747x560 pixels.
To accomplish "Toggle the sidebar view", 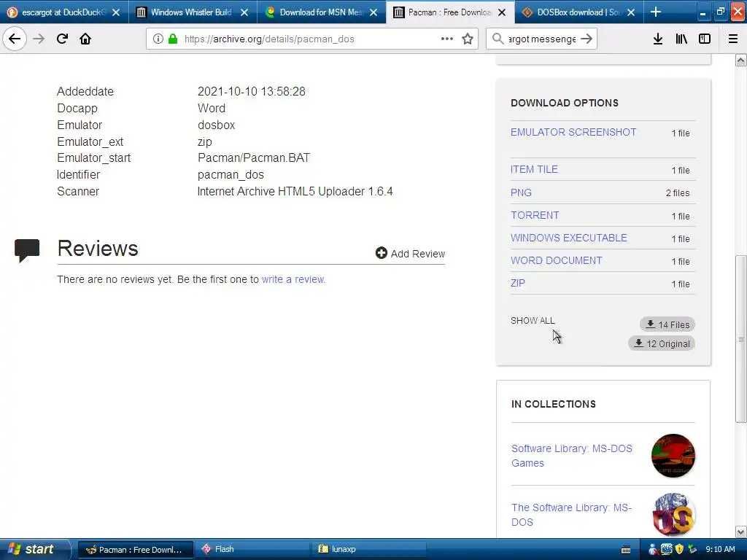I will click(705, 39).
